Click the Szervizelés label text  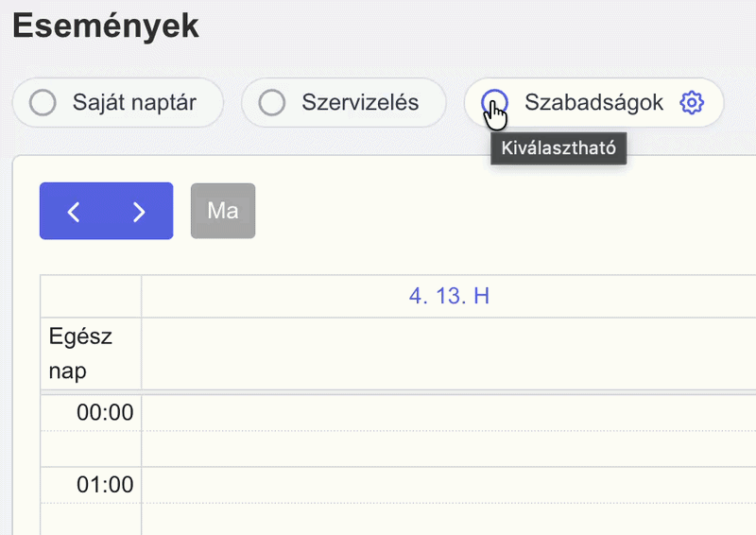pyautogui.click(x=360, y=102)
